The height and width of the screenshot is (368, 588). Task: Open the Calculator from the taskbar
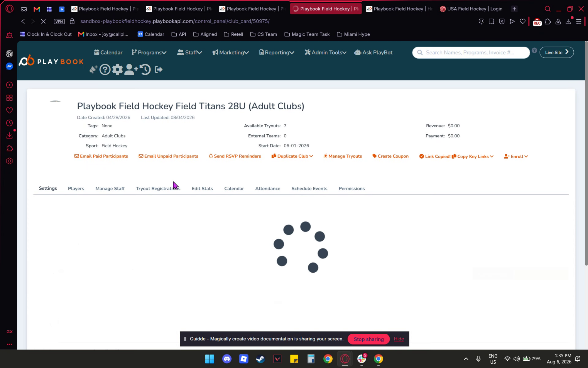311,359
